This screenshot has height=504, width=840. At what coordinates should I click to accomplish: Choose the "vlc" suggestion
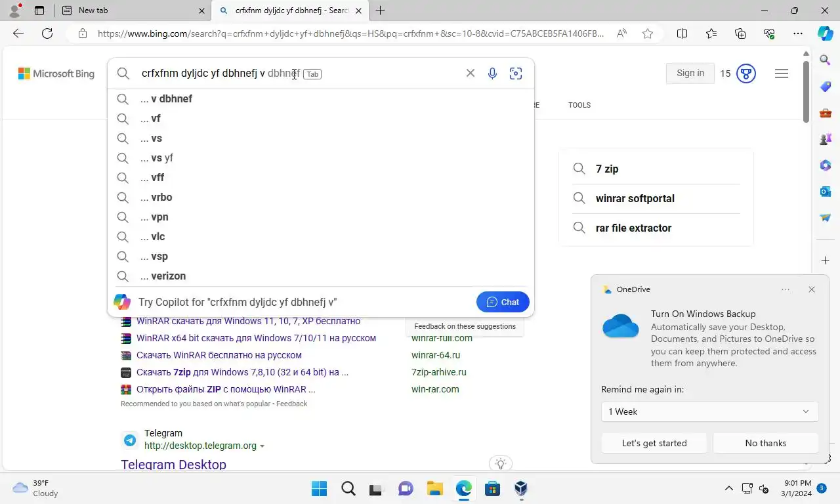coord(320,237)
